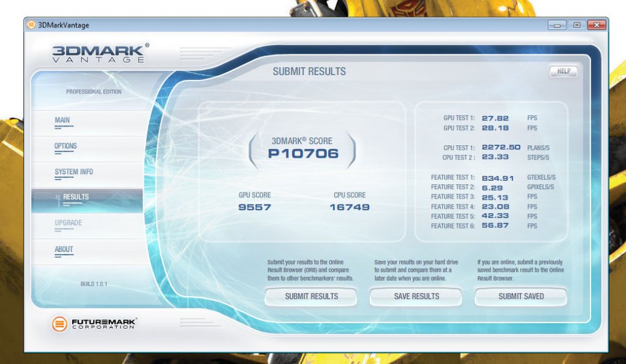Viewport: 626px width, 364px height.
Task: Click the 3DMark Vantage logo
Action: pyautogui.click(x=100, y=53)
